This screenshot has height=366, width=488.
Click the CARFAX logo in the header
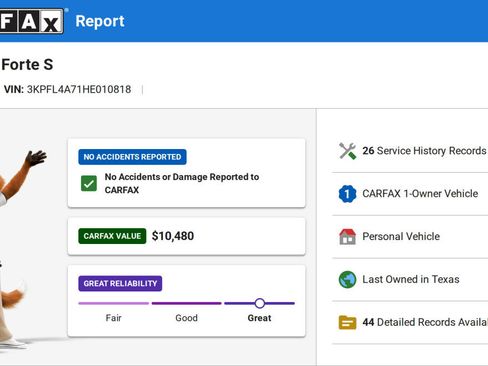(x=32, y=21)
